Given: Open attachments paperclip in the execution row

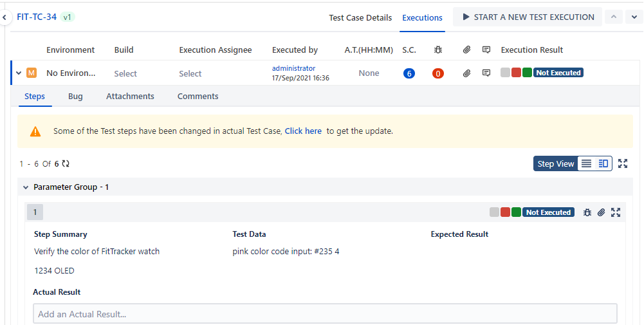Looking at the screenshot, I should pos(467,73).
